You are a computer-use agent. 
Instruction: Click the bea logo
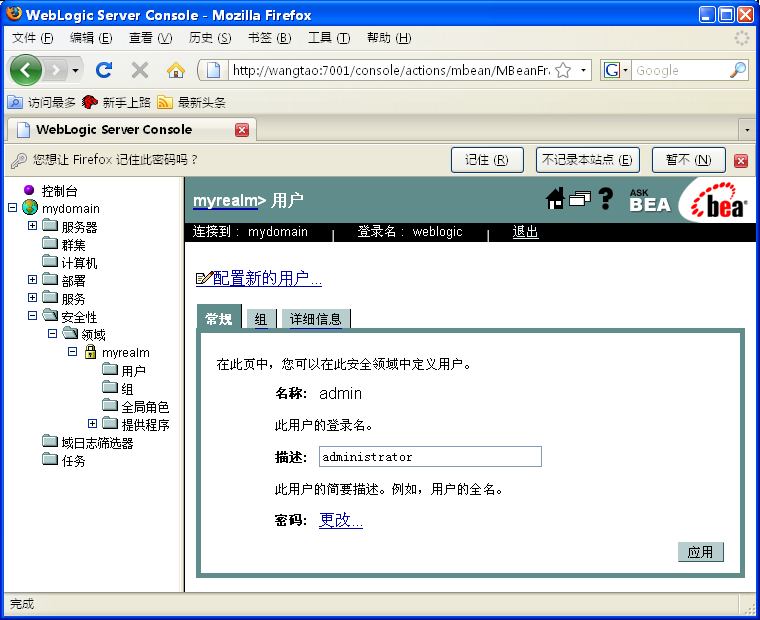719,201
